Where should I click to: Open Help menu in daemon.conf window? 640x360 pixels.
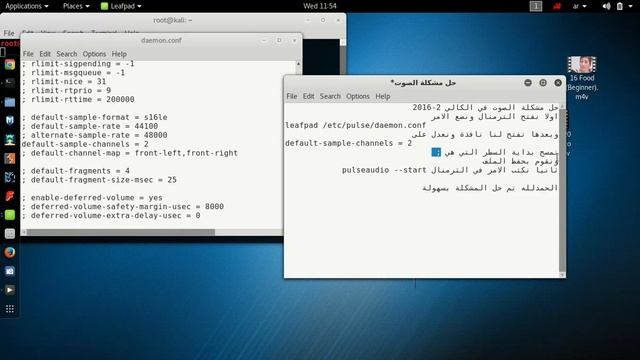[x=119, y=54]
